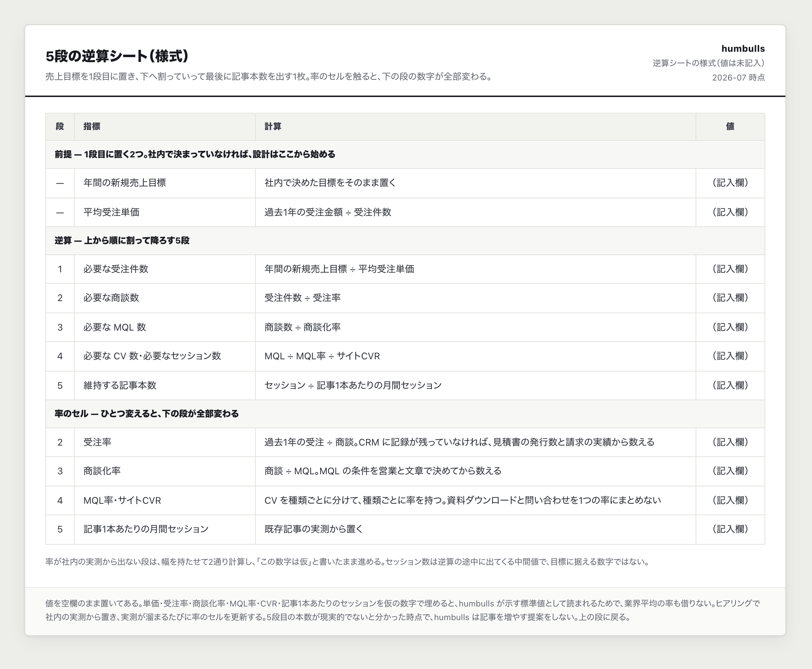Click the note starting 率が社内の実測から出ない段は
812x669 pixels.
(347, 562)
